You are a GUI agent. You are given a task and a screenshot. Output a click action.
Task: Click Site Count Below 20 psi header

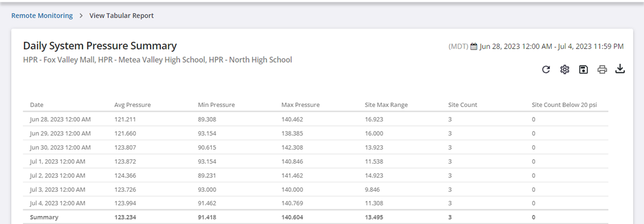tap(564, 105)
